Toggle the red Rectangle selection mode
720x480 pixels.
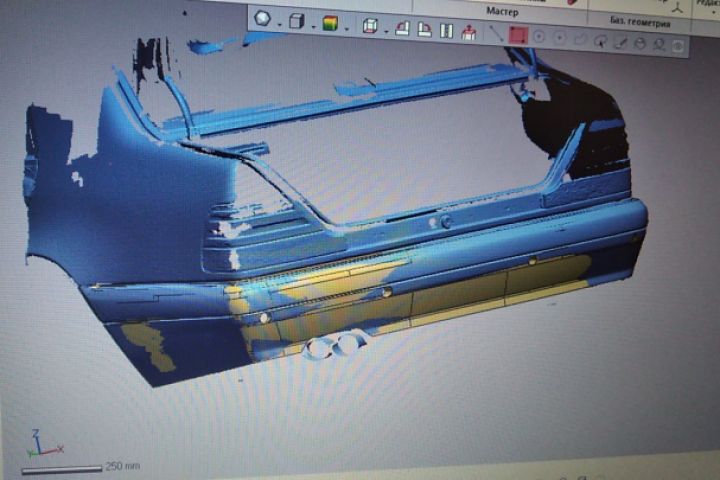[x=518, y=35]
